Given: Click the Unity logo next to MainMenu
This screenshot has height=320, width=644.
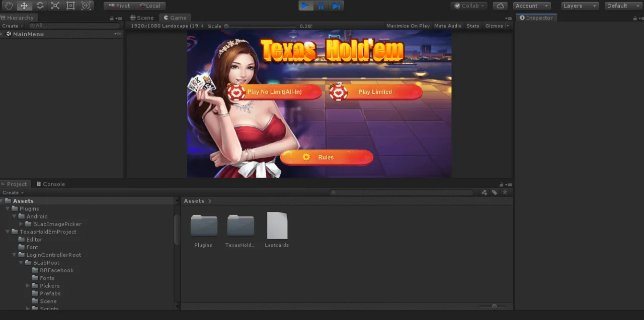Looking at the screenshot, I should tap(9, 34).
